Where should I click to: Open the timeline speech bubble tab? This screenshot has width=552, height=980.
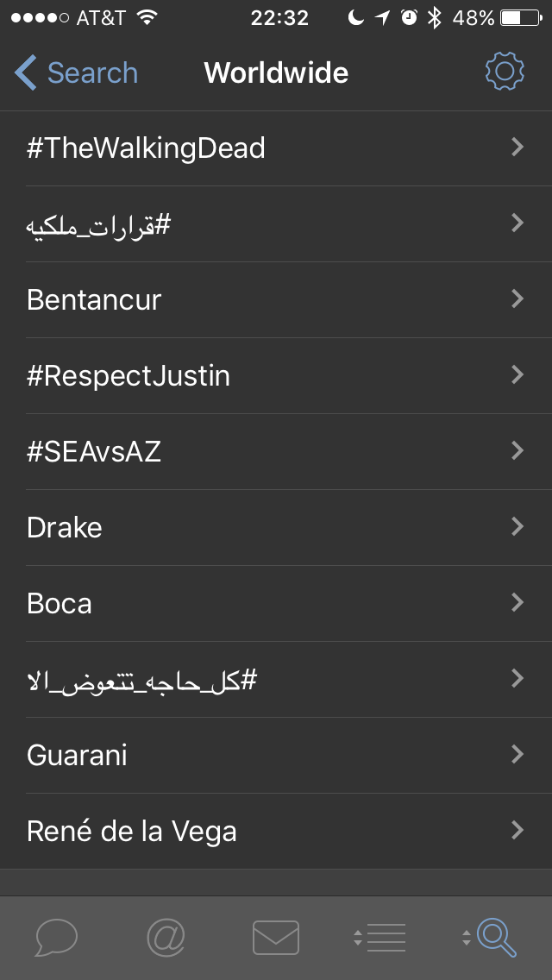click(x=56, y=938)
